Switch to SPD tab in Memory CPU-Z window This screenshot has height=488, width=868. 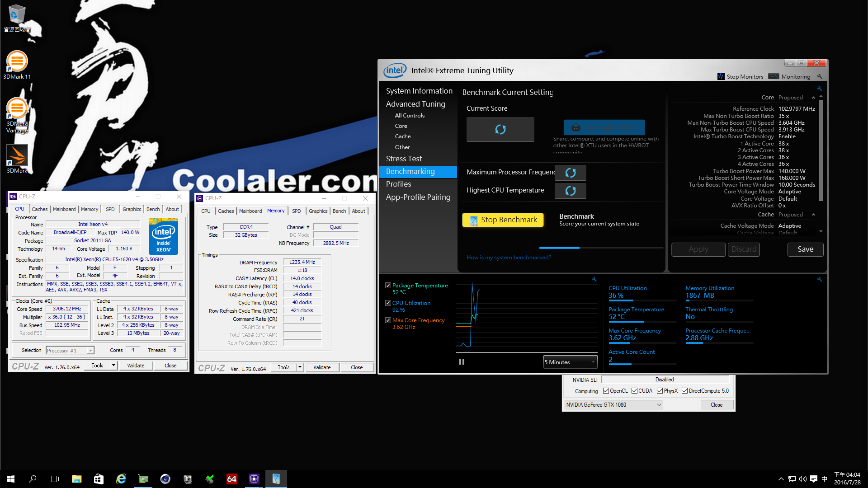click(x=296, y=211)
